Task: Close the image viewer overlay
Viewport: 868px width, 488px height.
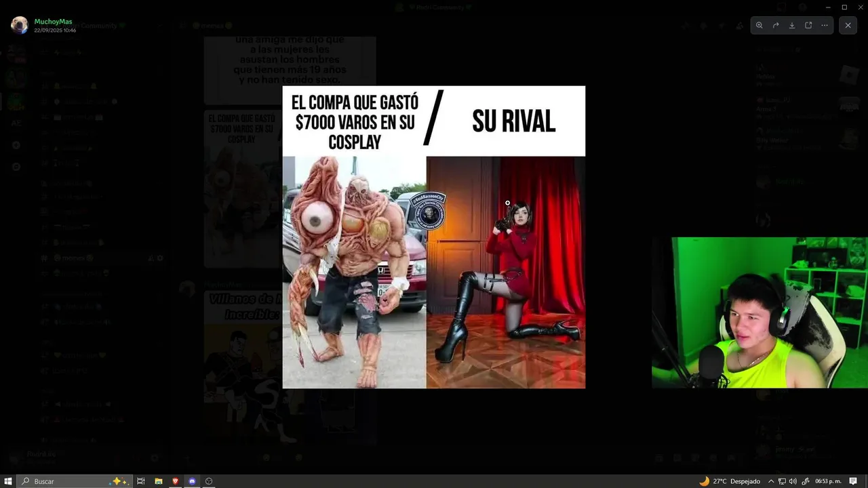Action: 848,25
